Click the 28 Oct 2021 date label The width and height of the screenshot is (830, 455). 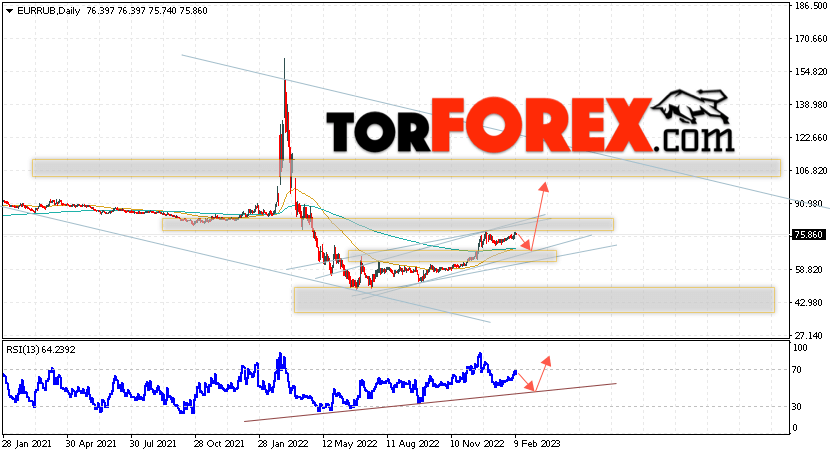(x=219, y=443)
